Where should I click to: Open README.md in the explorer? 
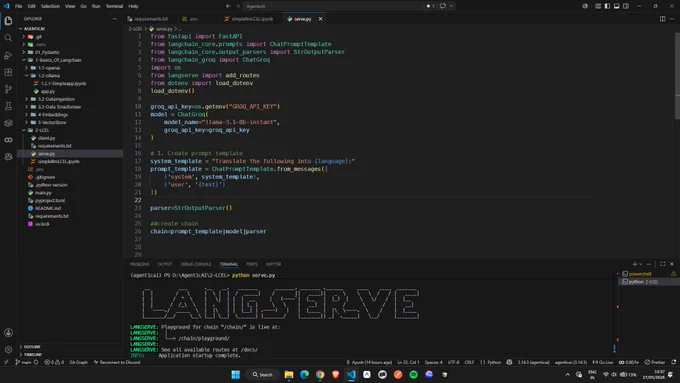(x=48, y=208)
